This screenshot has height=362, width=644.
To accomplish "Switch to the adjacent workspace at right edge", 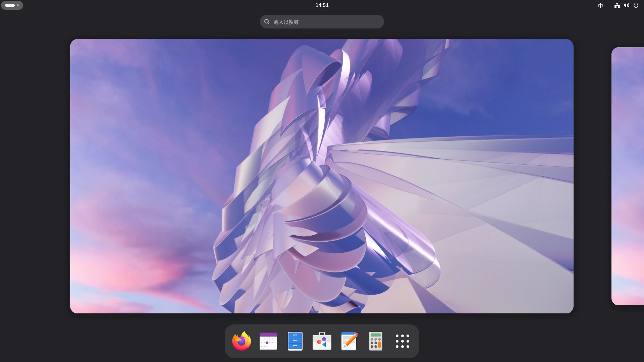I will click(x=628, y=176).
